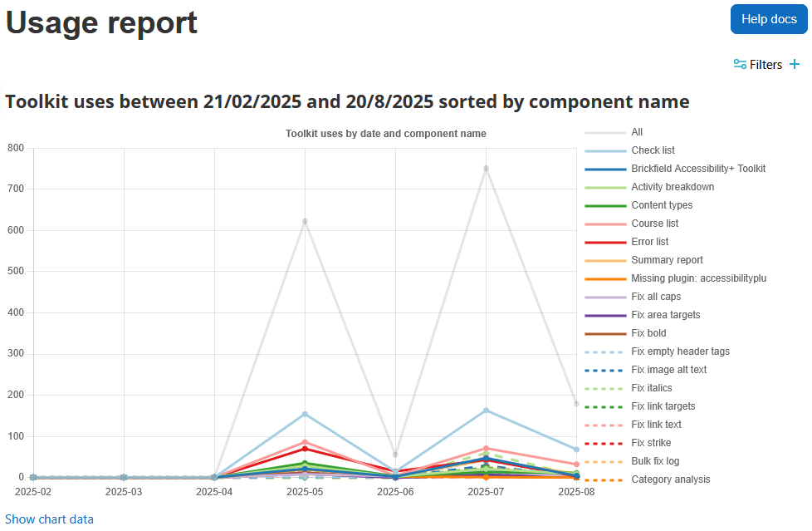Click the 'Check list' point at 2025-05
The width and height of the screenshot is (812, 531).
tap(305, 414)
